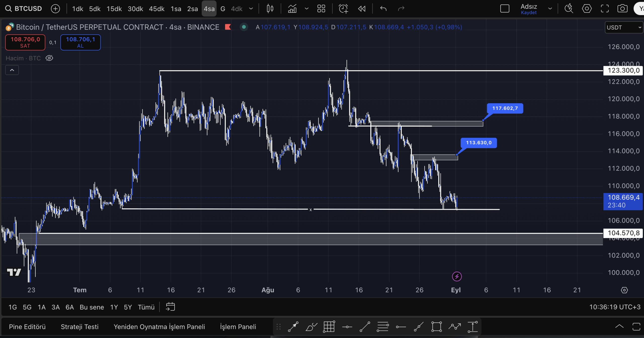The width and height of the screenshot is (644, 338).
Task: Expand the timeframe interval dropdown chevron
Action: coord(251,9)
